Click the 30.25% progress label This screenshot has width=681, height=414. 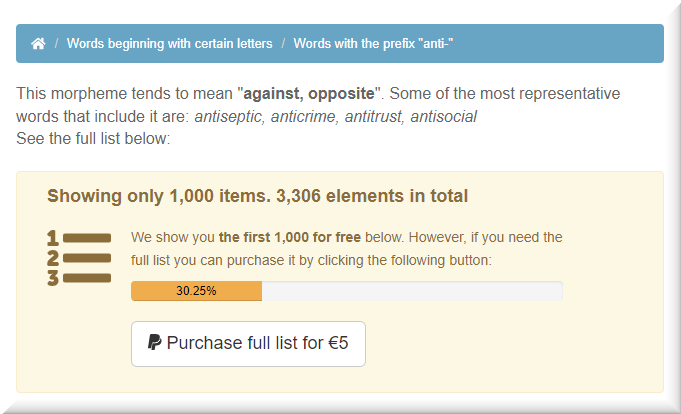(196, 291)
